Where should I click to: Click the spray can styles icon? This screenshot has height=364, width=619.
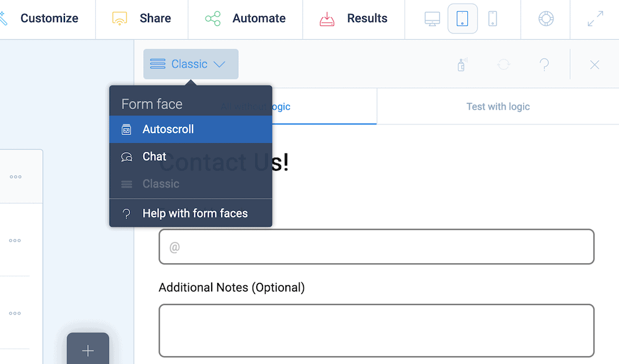pos(462,64)
